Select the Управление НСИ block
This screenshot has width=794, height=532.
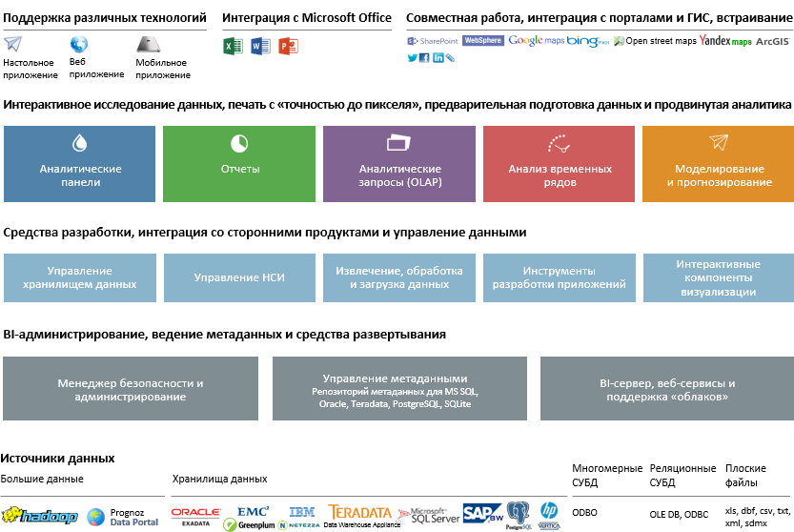(239, 277)
